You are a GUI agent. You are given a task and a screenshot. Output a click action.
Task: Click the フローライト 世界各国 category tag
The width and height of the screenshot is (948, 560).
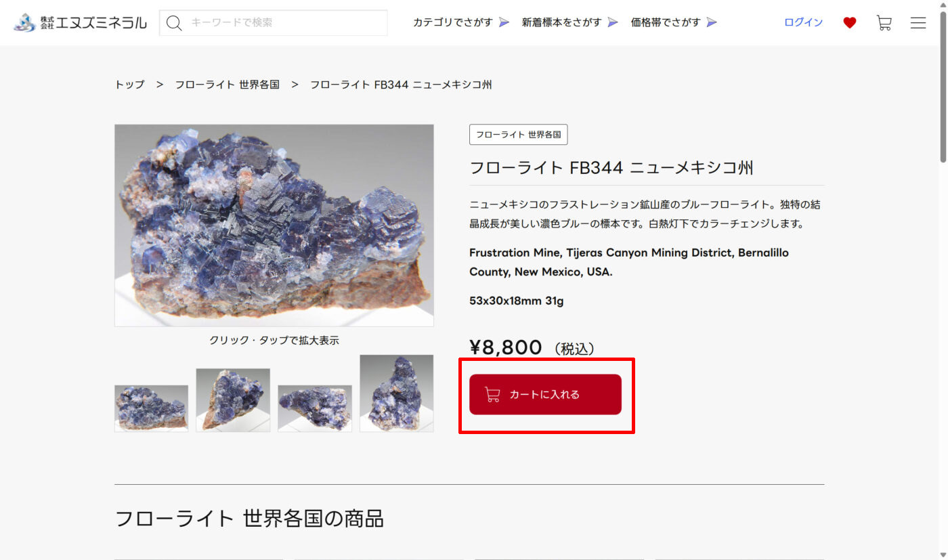click(518, 134)
